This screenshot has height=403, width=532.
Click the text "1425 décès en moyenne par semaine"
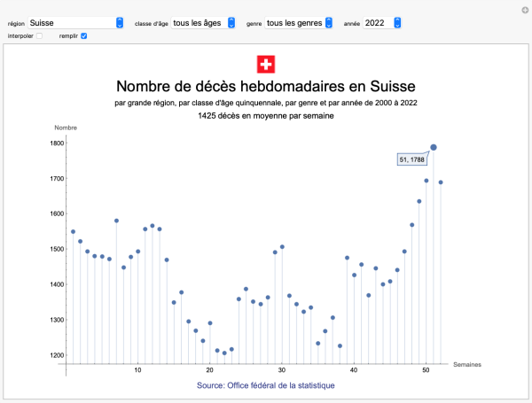(266, 116)
